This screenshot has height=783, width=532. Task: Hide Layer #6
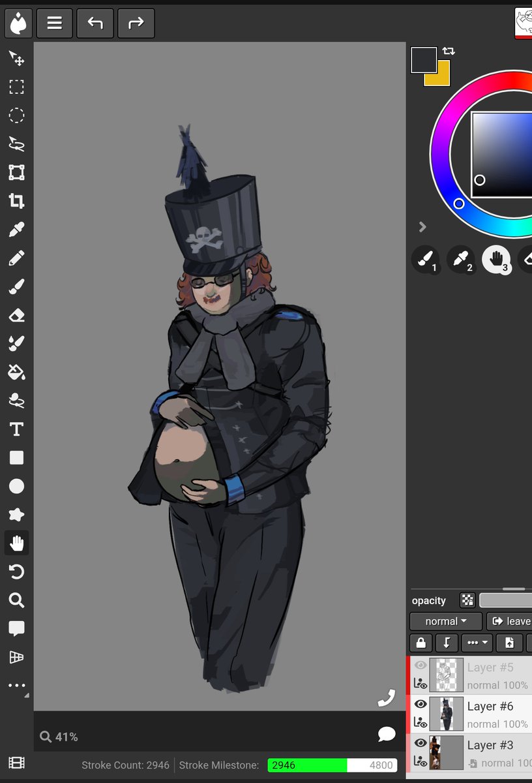click(x=421, y=703)
